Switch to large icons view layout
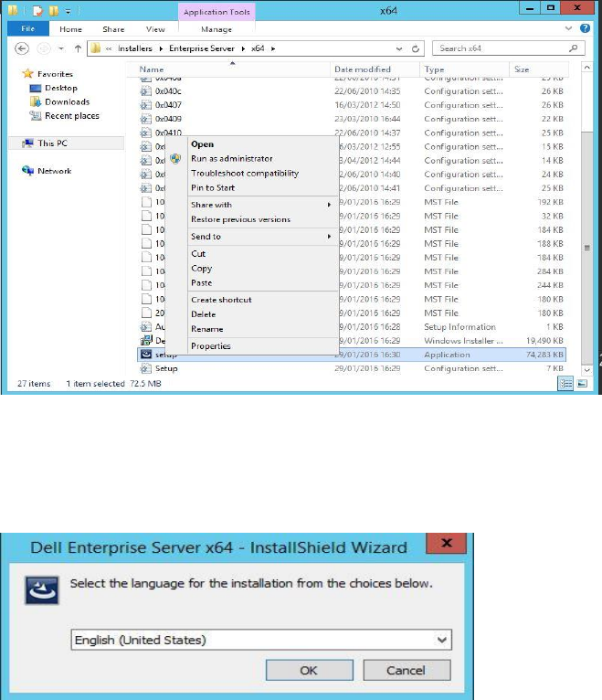The image size is (602, 700). click(x=582, y=383)
